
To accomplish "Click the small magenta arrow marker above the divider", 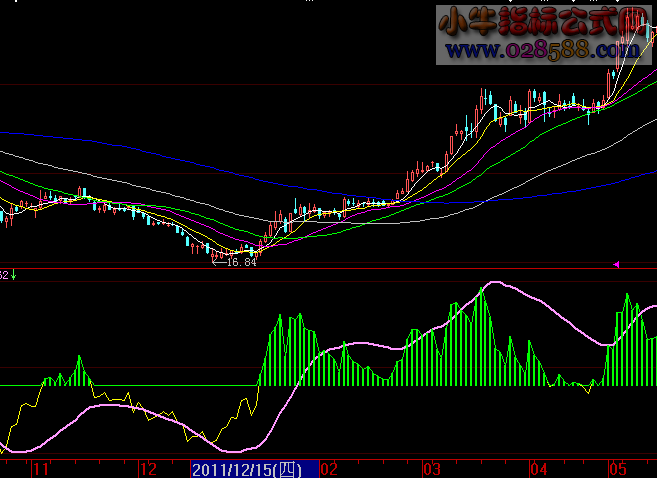I will pyautogui.click(x=616, y=264).
